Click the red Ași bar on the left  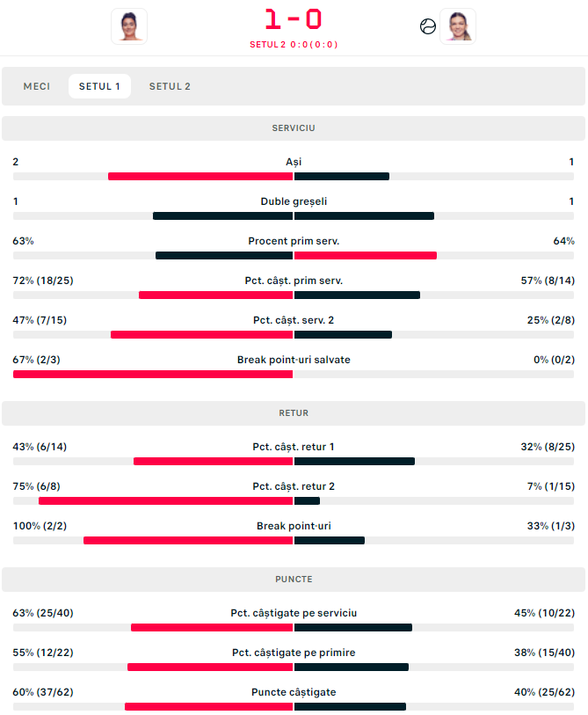tap(200, 177)
